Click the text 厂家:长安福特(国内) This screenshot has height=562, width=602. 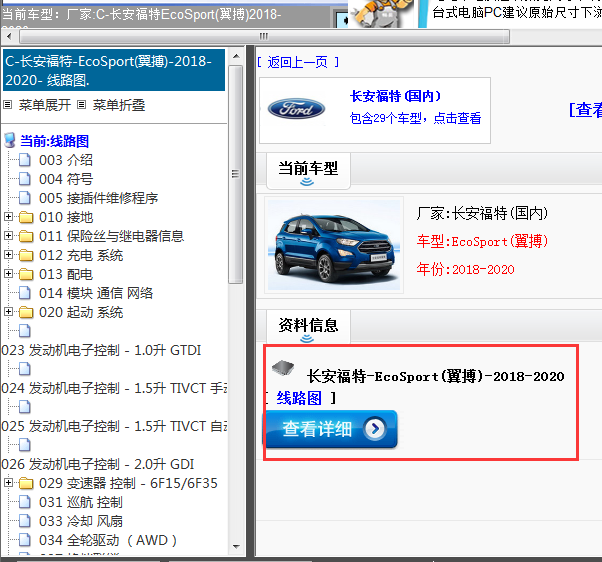click(482, 213)
